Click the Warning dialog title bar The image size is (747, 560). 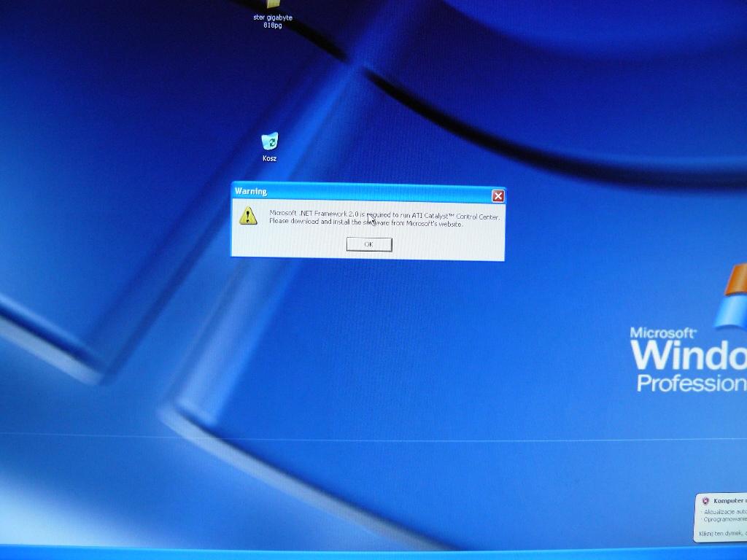368,192
